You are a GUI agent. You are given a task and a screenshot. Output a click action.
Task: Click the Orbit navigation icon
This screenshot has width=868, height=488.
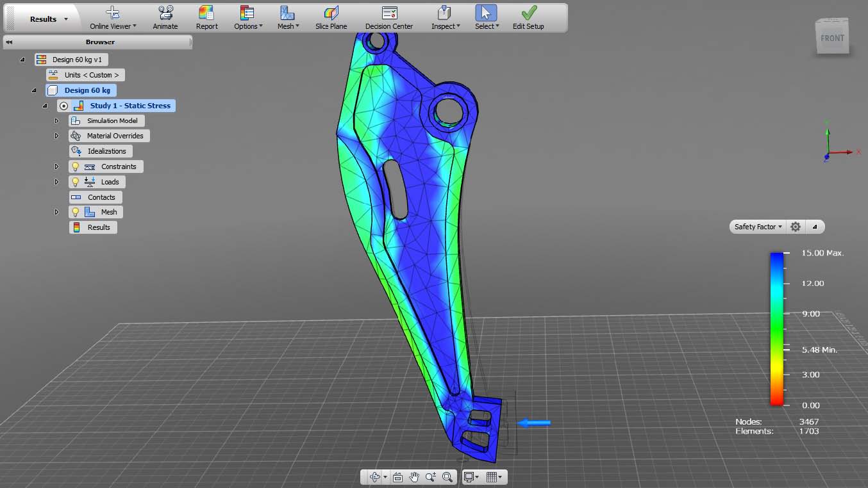coord(375,477)
